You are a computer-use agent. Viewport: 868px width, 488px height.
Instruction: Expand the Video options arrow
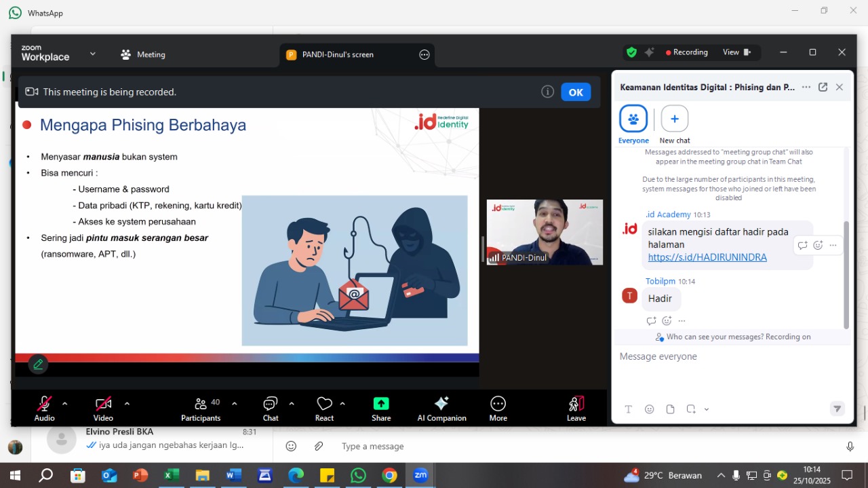click(127, 403)
